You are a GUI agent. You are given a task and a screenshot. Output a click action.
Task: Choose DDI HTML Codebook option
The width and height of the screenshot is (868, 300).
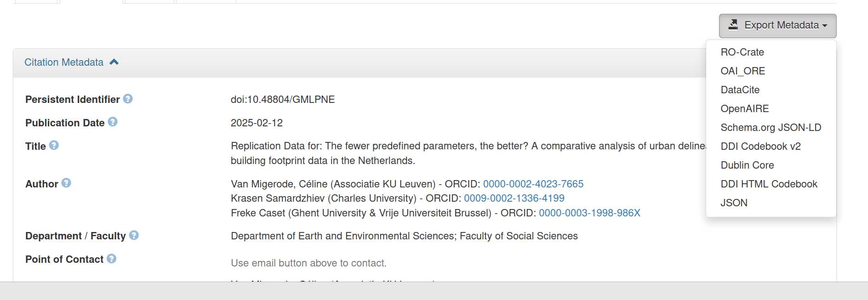pyautogui.click(x=769, y=184)
